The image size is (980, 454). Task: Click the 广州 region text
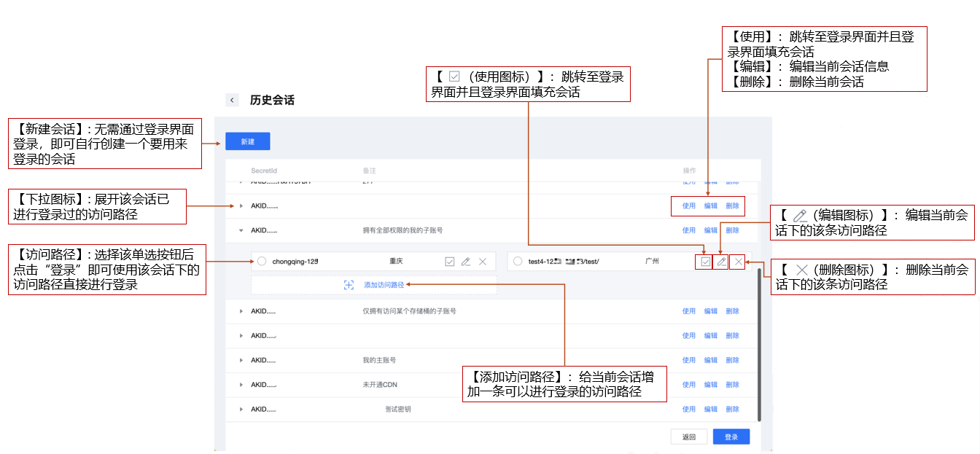pos(652,261)
